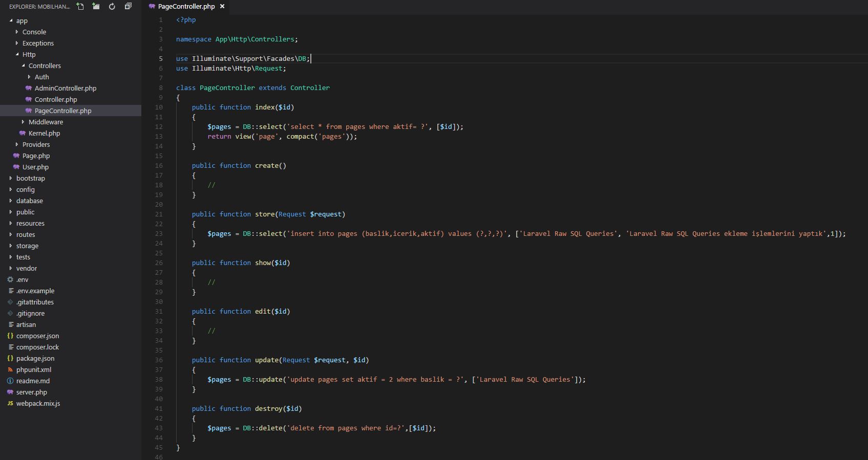Open the tests folder

tap(23, 257)
